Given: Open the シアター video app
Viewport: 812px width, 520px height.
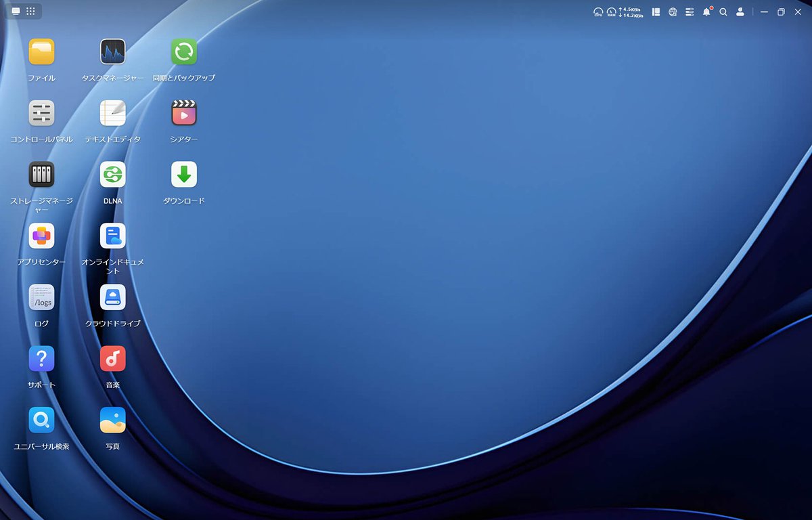Looking at the screenshot, I should [184, 113].
